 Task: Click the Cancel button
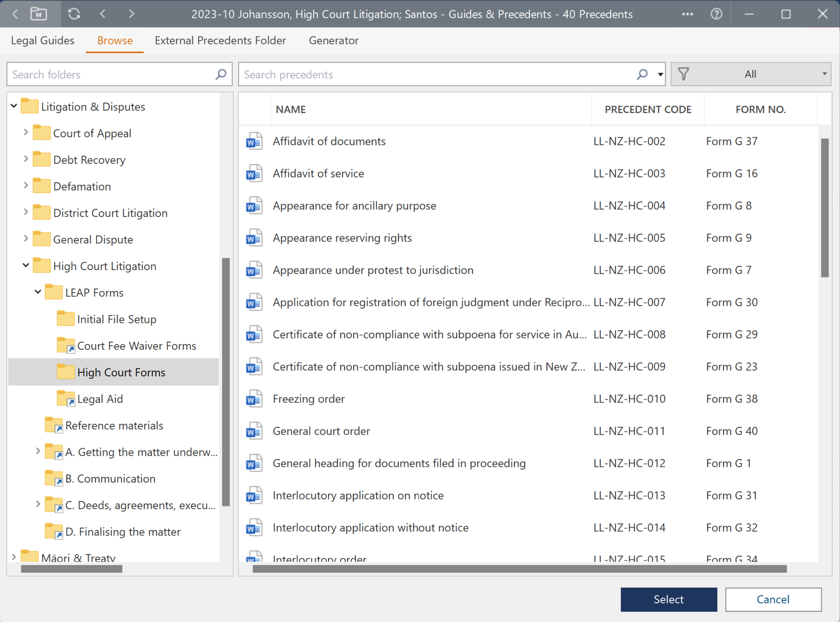[x=773, y=599]
